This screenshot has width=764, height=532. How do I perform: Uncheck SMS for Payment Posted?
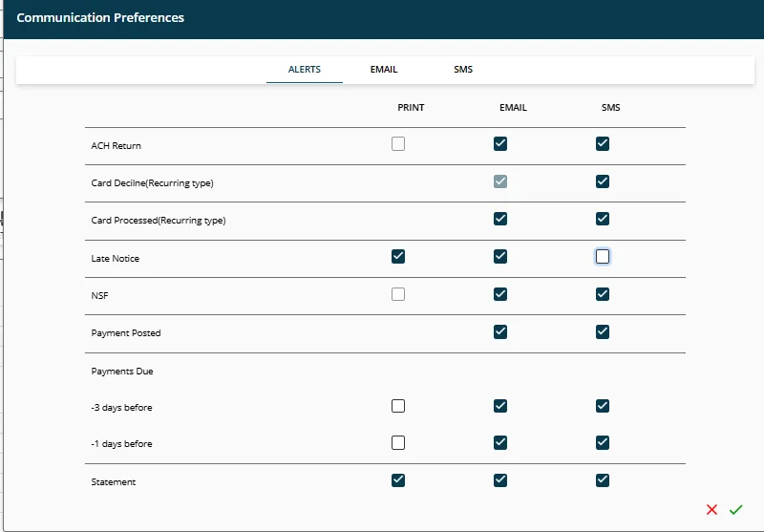coord(603,331)
